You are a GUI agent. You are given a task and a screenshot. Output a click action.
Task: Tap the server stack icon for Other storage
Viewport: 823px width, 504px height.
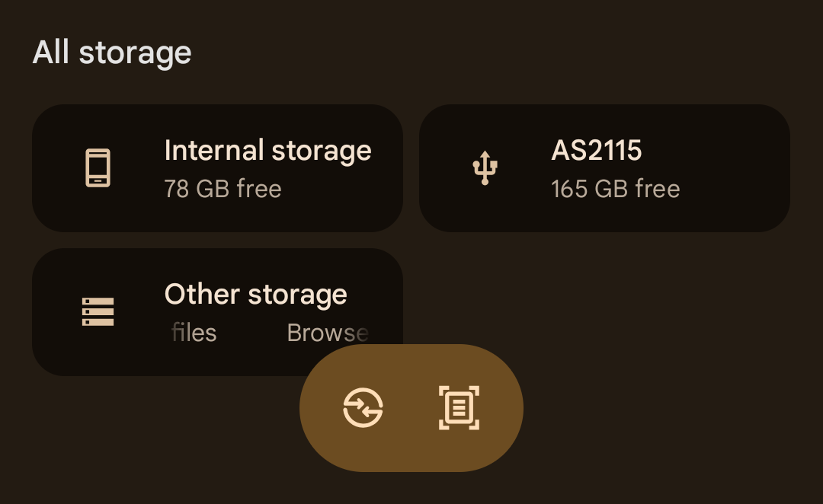98,311
